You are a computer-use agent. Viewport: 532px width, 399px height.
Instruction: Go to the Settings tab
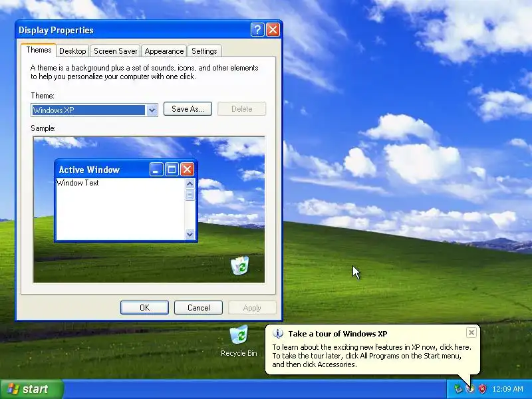click(x=204, y=51)
